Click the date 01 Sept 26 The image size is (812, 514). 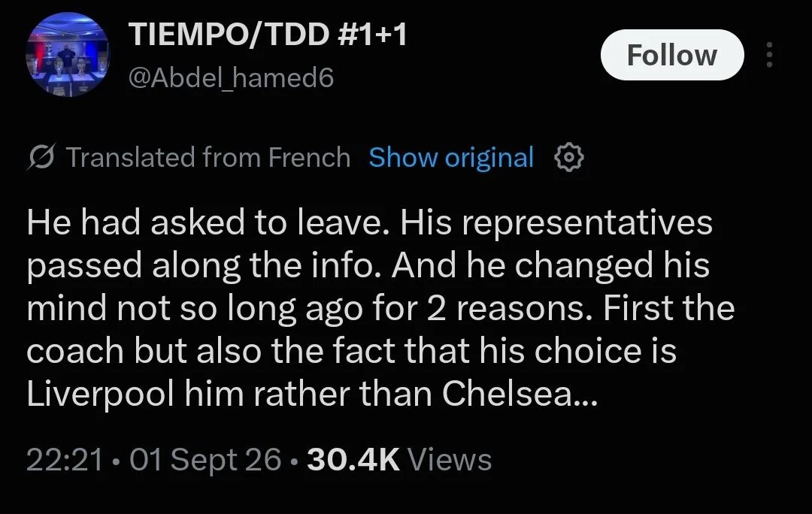coord(205,460)
